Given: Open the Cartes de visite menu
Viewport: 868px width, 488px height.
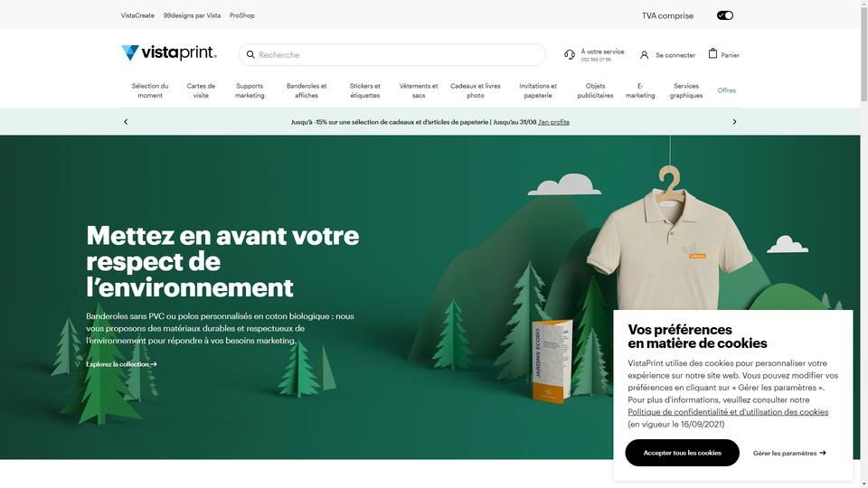Looking at the screenshot, I should point(201,90).
